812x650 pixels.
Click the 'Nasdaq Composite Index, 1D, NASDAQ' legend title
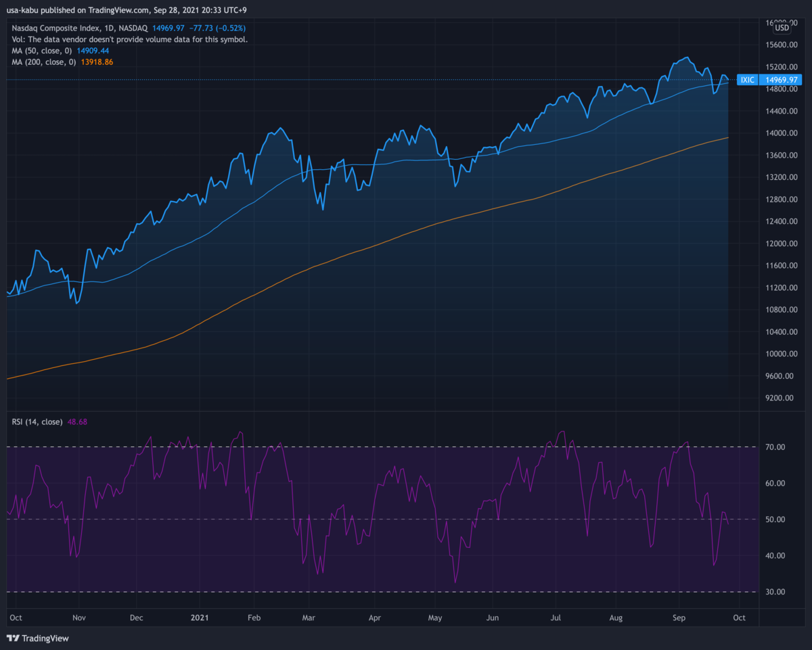click(80, 28)
